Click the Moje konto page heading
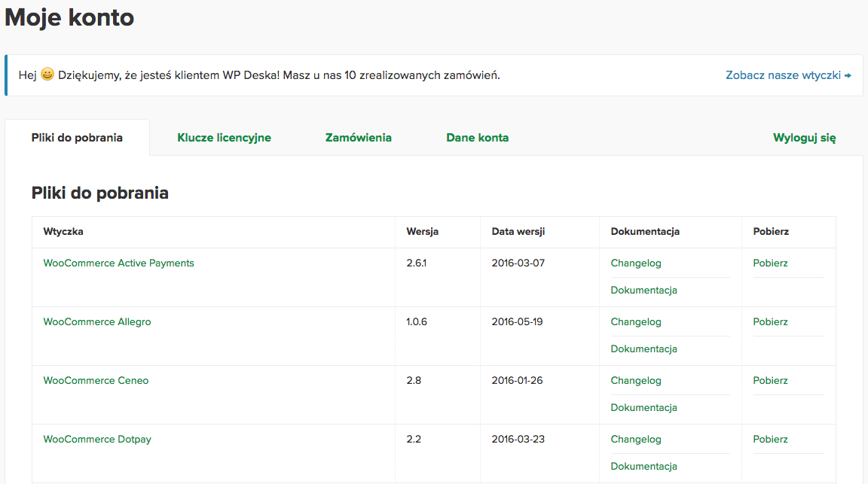The height and width of the screenshot is (484, 868). pyautogui.click(x=69, y=17)
